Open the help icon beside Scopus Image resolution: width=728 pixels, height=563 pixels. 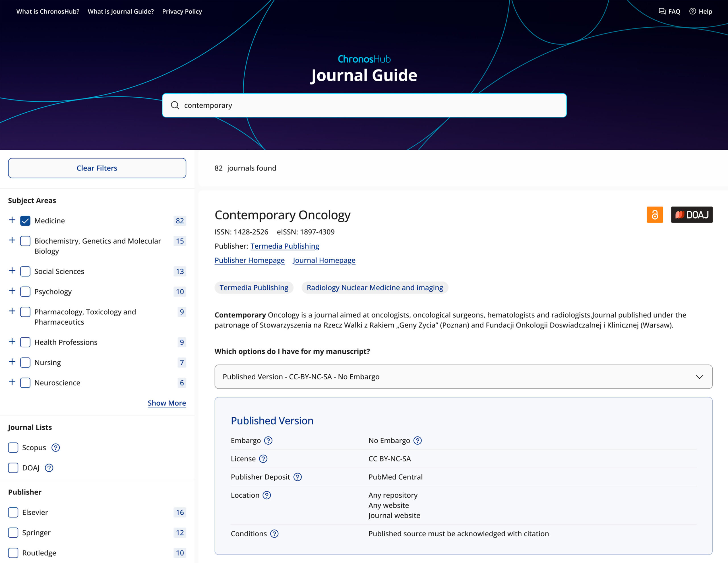click(56, 447)
